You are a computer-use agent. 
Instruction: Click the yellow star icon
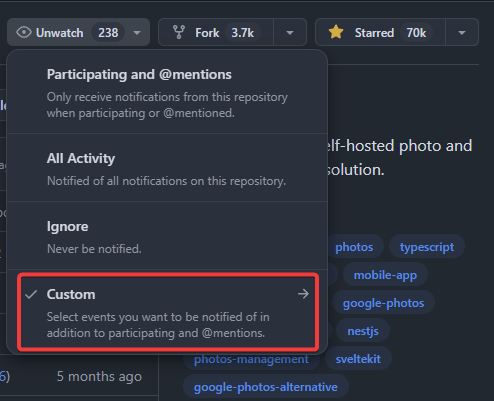[x=336, y=32]
